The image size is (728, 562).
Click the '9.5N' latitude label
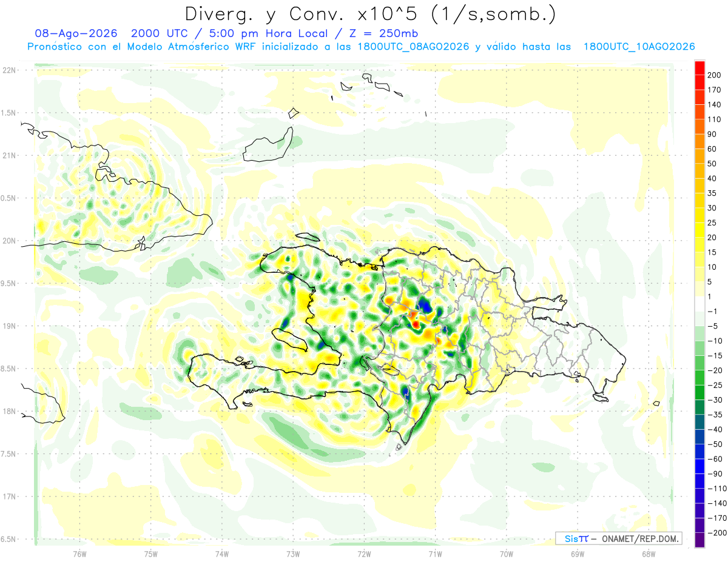tap(8, 283)
